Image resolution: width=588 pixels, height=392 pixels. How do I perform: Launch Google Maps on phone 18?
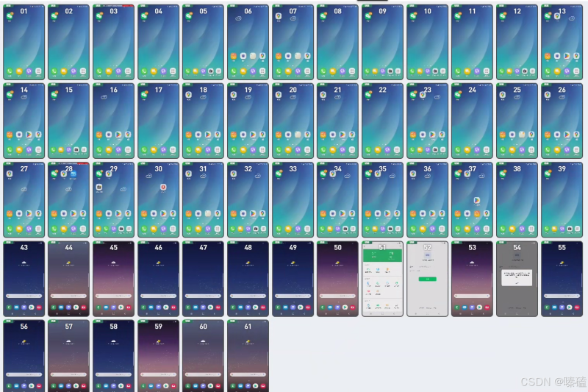coord(189,95)
